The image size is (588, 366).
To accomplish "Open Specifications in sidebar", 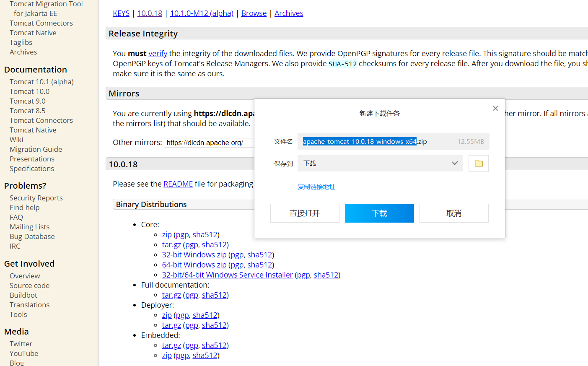I will pyautogui.click(x=32, y=169).
